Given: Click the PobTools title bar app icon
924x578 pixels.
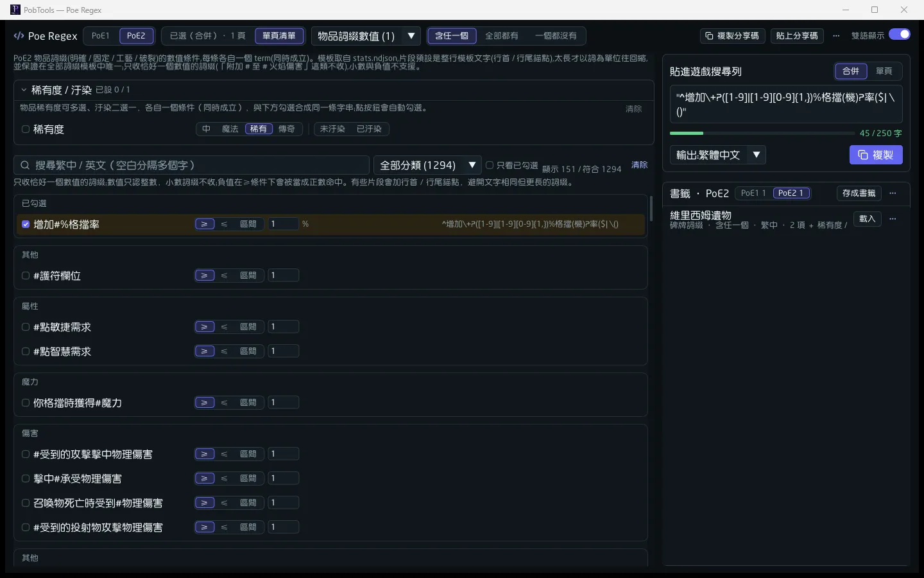Looking at the screenshot, I should point(15,10).
